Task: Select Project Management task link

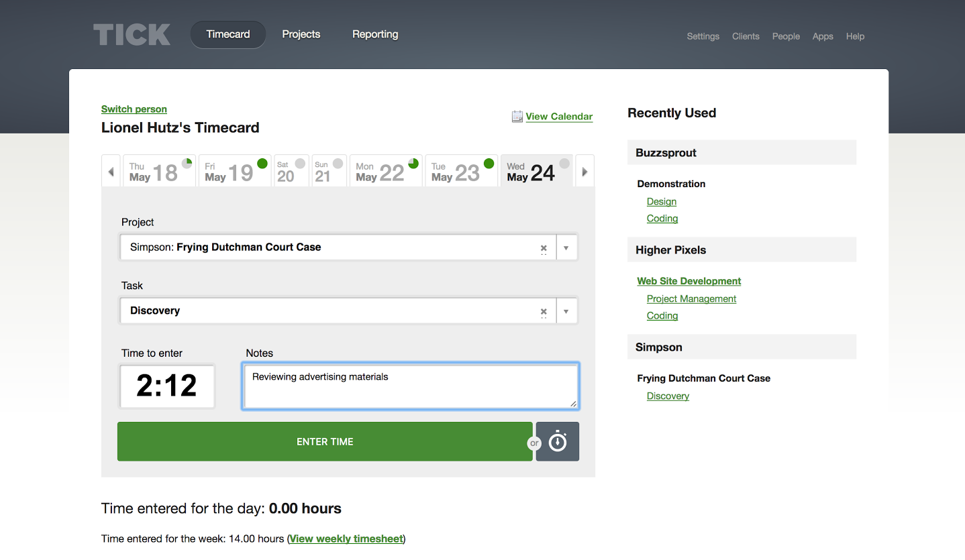Action: (x=691, y=298)
